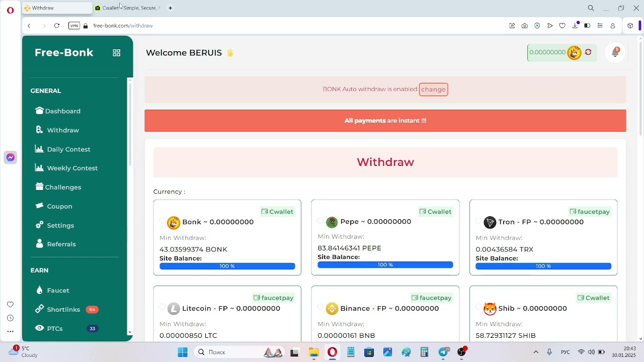This screenshot has height=362, width=644.
Task: Click the Pepe site balance progress bar
Action: (385, 265)
